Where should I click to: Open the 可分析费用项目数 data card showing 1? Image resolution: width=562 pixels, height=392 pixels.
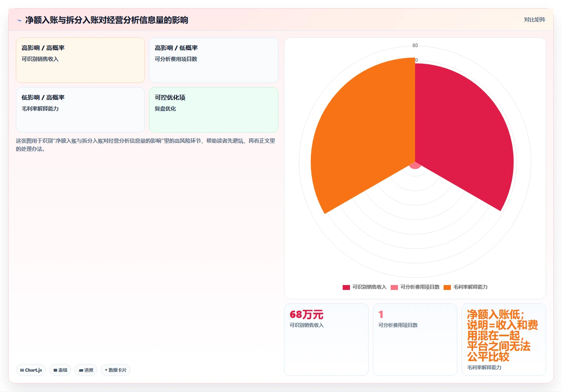tap(415, 340)
